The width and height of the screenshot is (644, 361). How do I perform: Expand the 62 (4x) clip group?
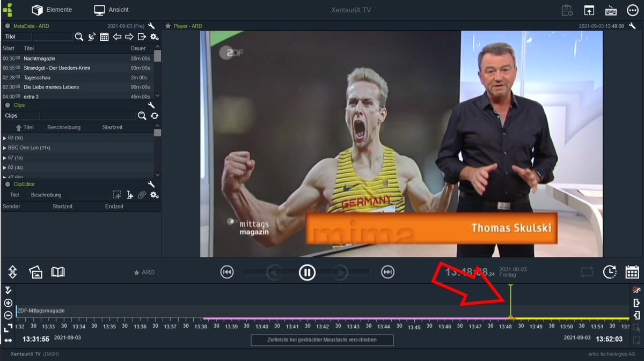5,167
